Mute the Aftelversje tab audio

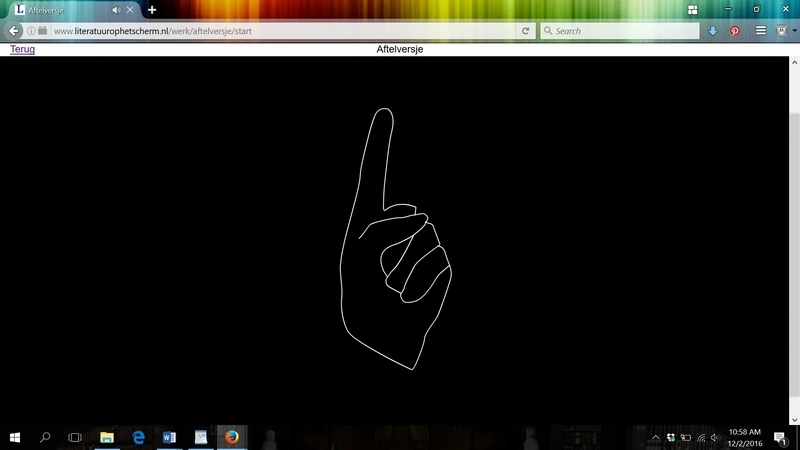(x=116, y=10)
